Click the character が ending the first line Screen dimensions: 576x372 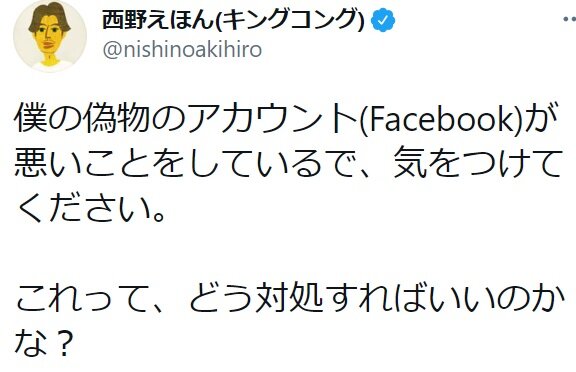click(x=537, y=119)
